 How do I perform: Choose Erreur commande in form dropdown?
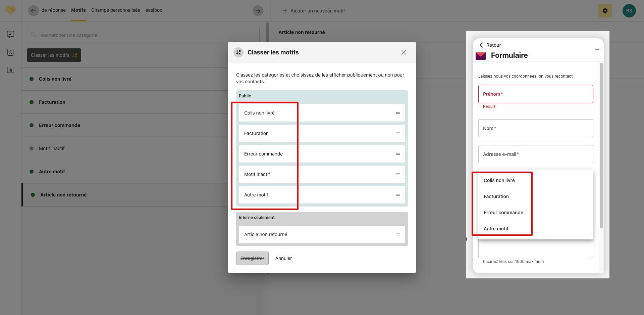[x=503, y=213]
